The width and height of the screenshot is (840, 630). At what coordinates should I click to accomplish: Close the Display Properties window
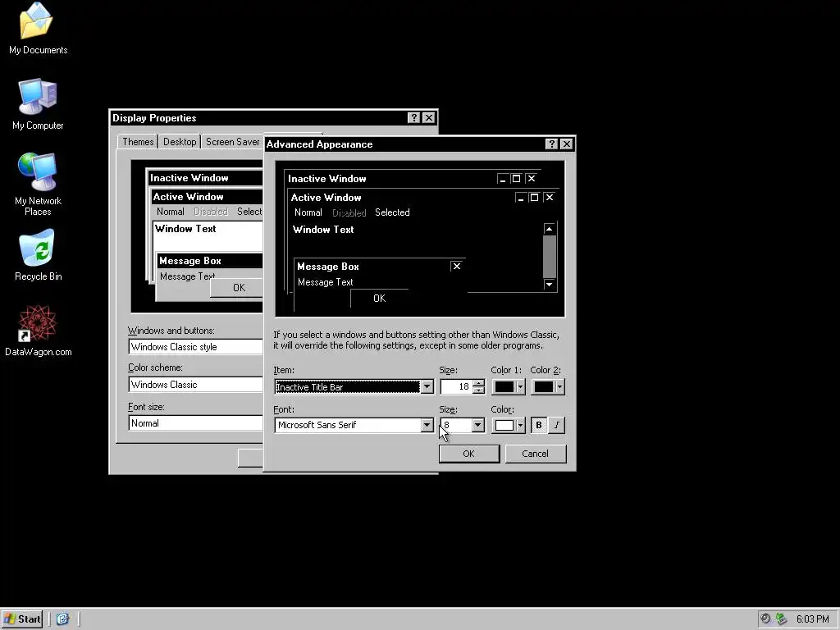(428, 118)
